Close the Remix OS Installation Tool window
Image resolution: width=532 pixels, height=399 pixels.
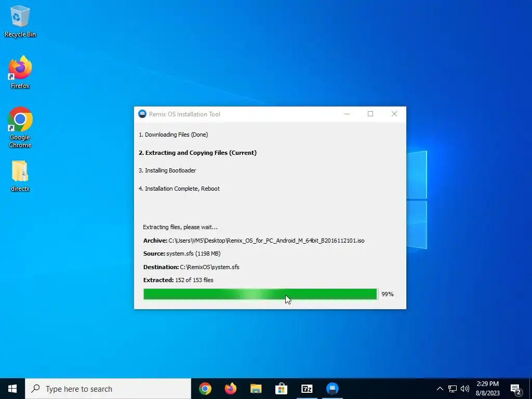(394, 114)
